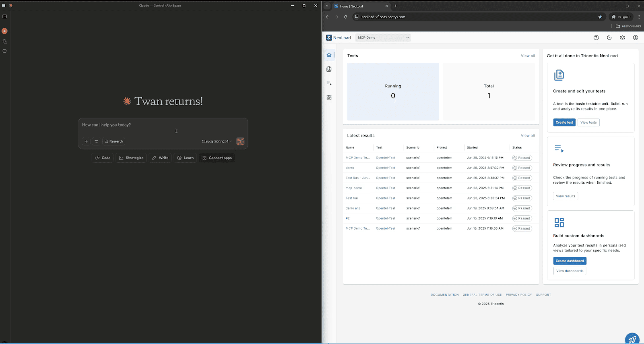This screenshot has width=644, height=344.
Task: Click View all in the Tests card
Action: pos(528,56)
